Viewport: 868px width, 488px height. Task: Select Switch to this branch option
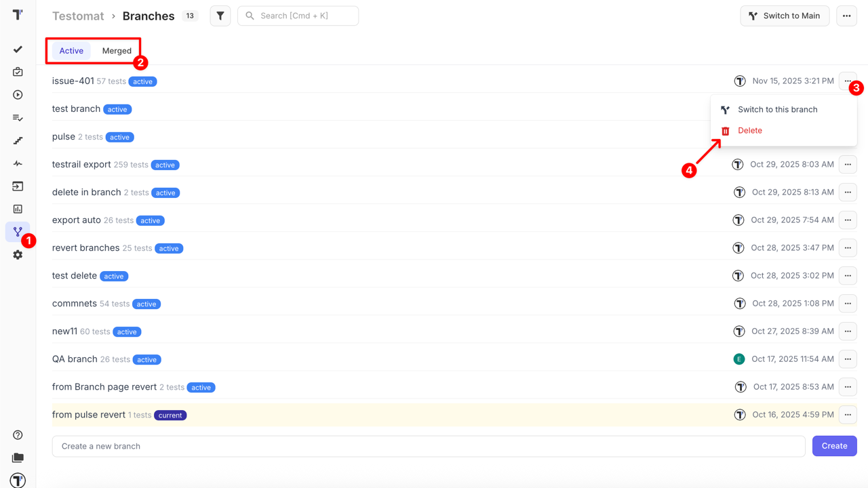[x=777, y=110]
